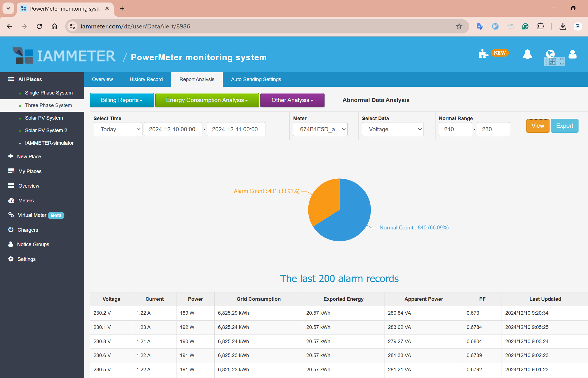Click the browser address bar URL

click(x=135, y=26)
